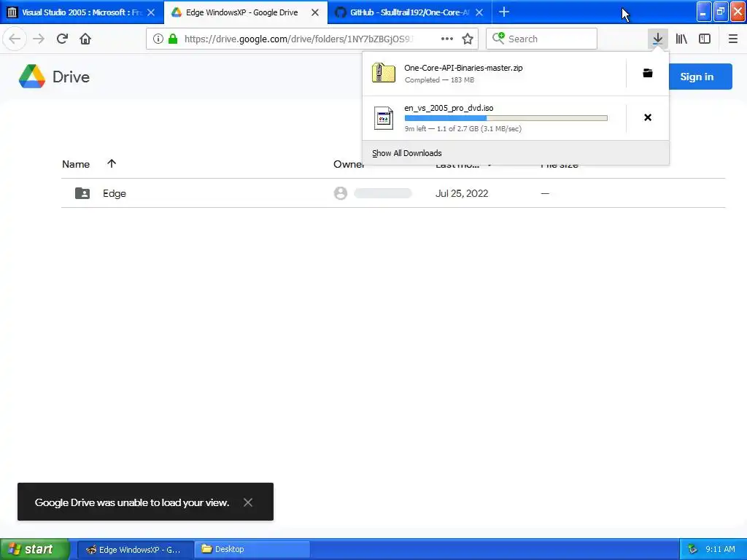This screenshot has height=560, width=747.
Task: Click the Sign in button
Action: [697, 76]
